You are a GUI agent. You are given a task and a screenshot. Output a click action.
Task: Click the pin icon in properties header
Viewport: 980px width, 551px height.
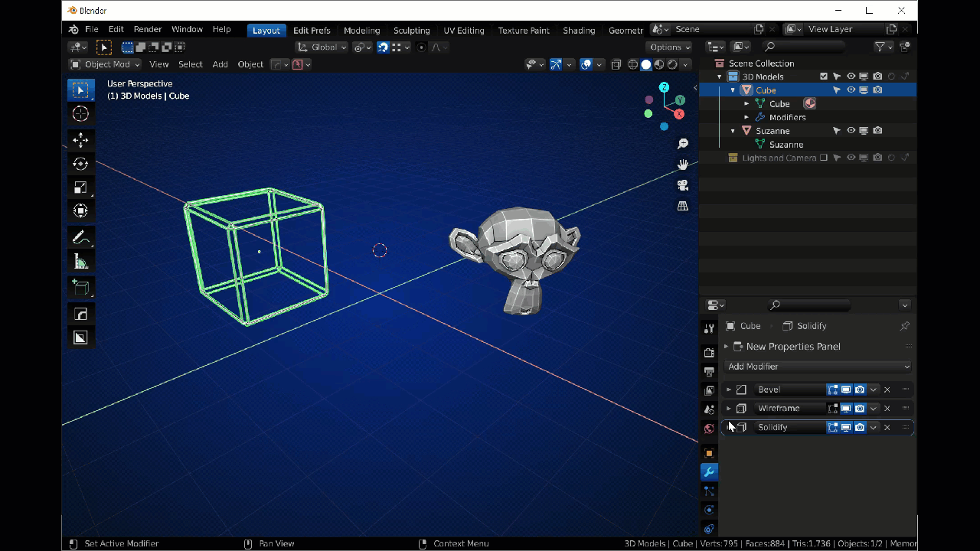pos(904,326)
